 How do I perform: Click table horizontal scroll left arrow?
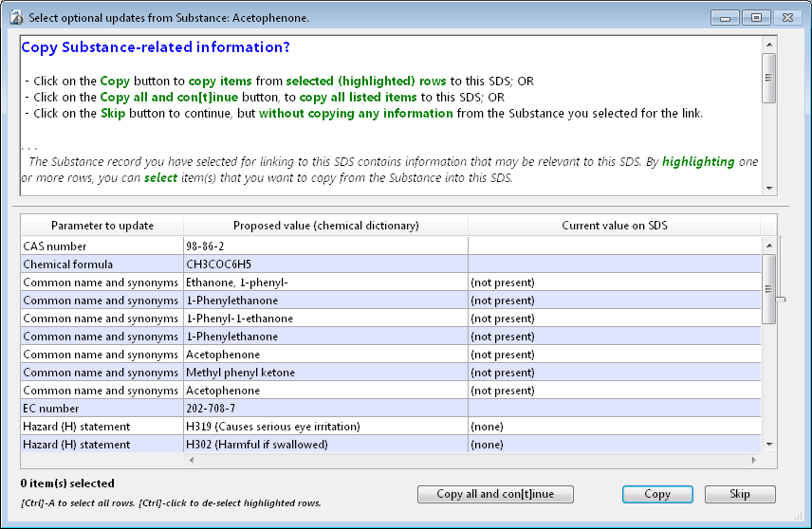click(192, 460)
